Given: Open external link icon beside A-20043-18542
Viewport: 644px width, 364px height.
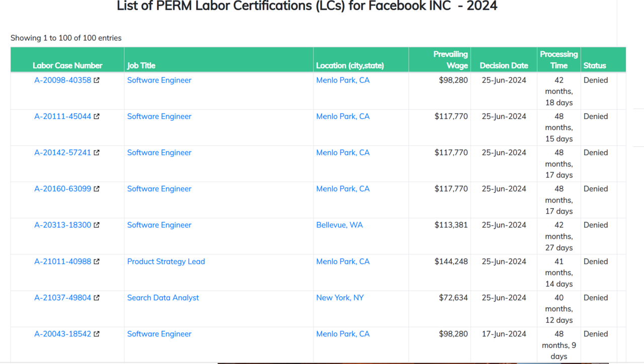Looking at the screenshot, I should point(97,334).
